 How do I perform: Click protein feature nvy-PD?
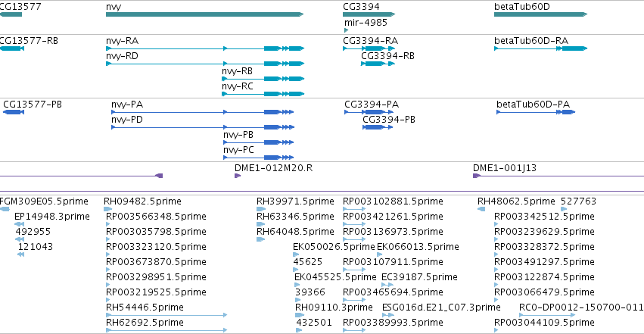coord(203,127)
